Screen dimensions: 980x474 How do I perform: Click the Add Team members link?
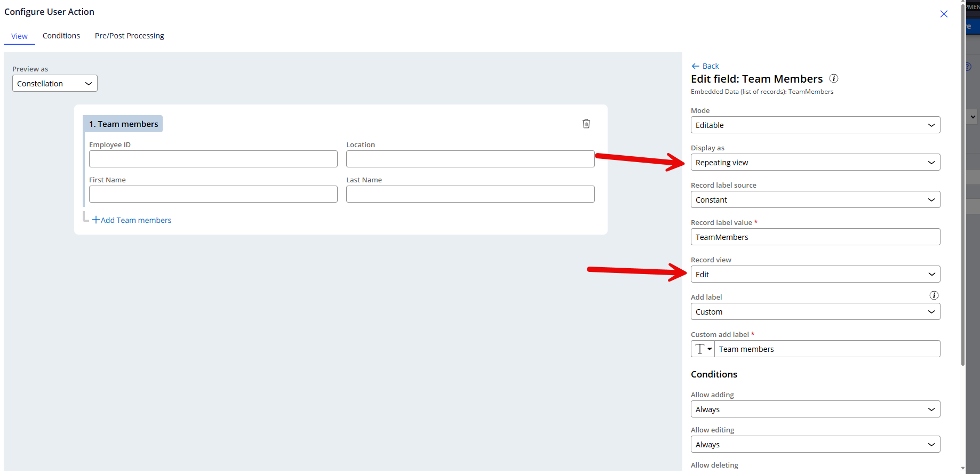[x=132, y=220]
